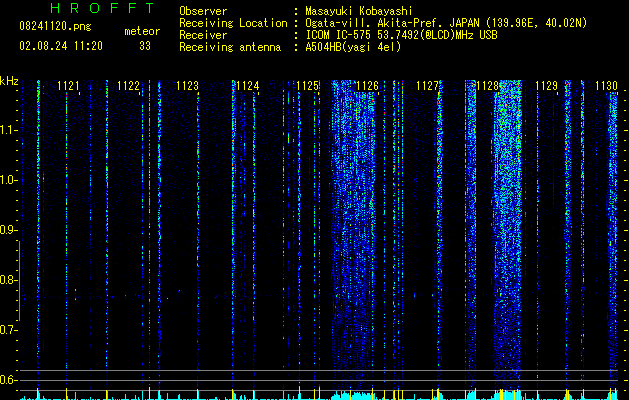
Task: Click the Receiver field label
Action: [203, 35]
